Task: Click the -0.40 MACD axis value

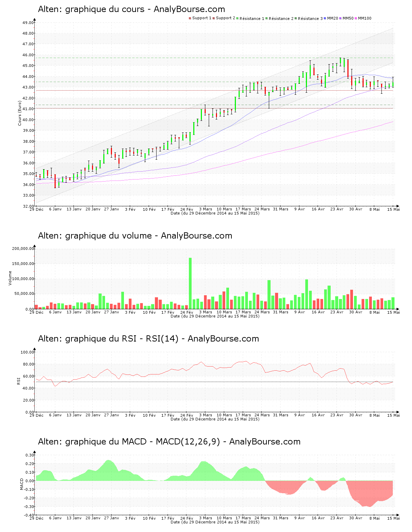Action: click(28, 515)
